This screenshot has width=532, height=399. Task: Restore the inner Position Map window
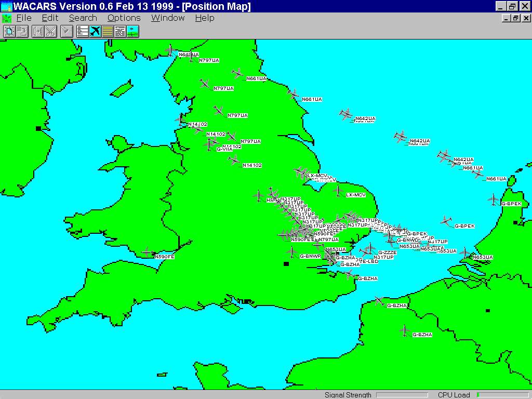(x=515, y=18)
